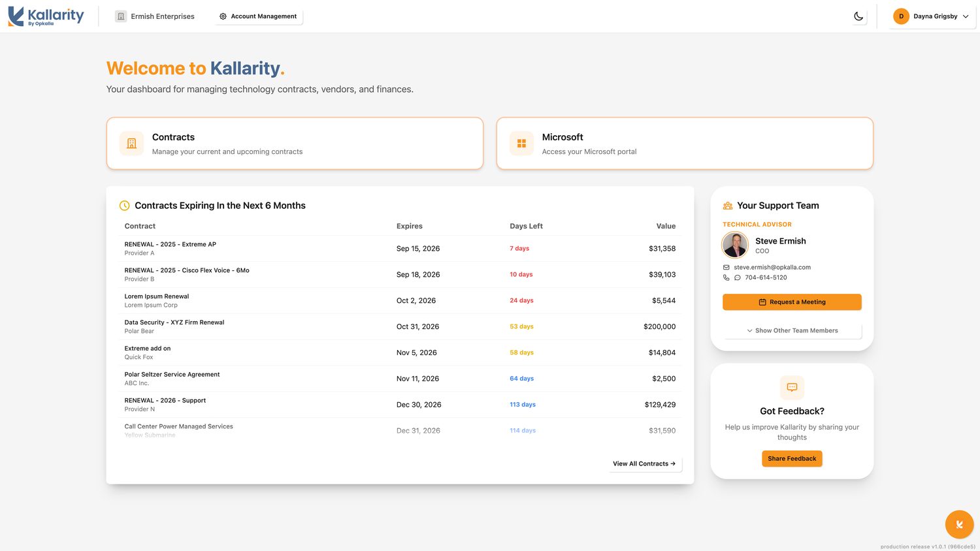This screenshot has width=980, height=551.
Task: Open RENEWAL - 2026 - Support contract
Action: click(x=400, y=405)
